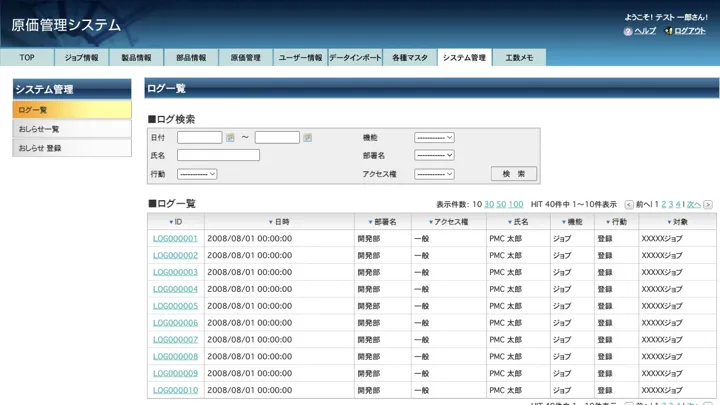This screenshot has width=720, height=405.
Task: Open the 行動 dropdown
Action: point(197,174)
